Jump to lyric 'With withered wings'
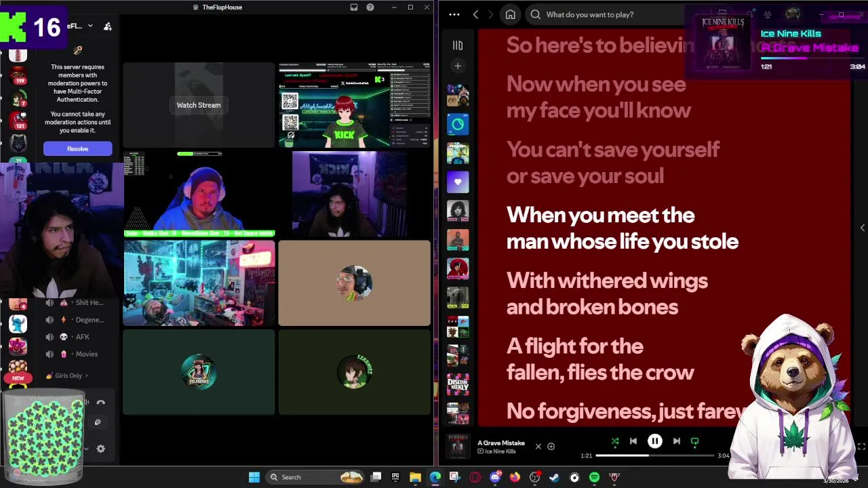The width and height of the screenshot is (868, 488). 607,281
